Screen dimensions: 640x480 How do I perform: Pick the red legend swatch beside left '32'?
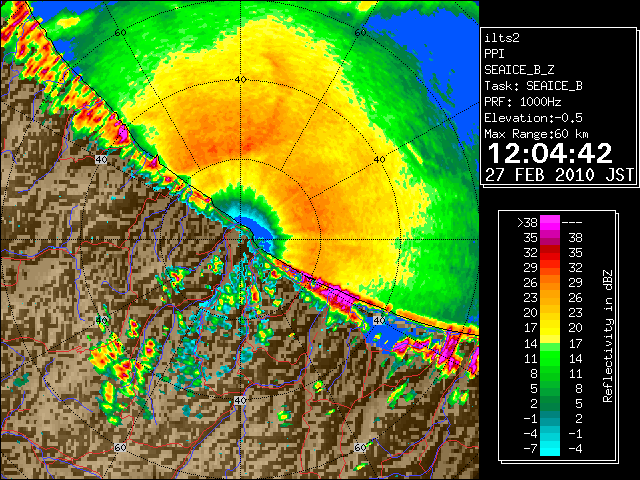[x=550, y=253]
